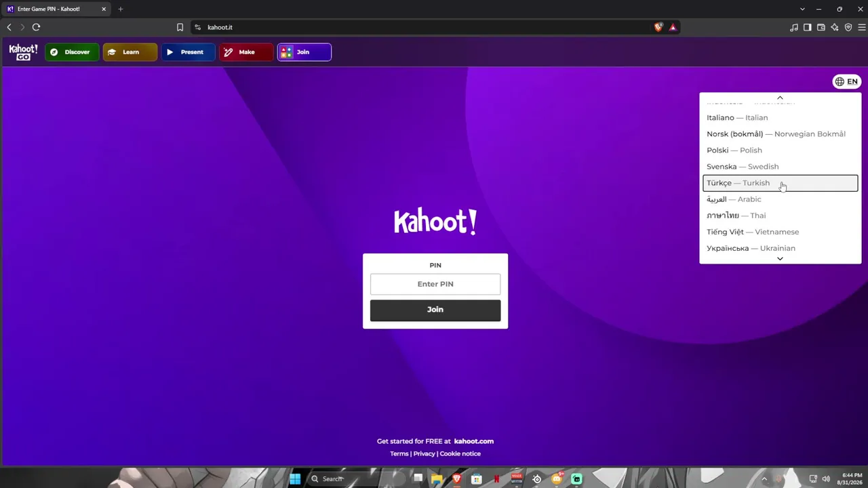Select the Join tab in the navigation bar
Screen dimensions: 868x488
point(304,52)
